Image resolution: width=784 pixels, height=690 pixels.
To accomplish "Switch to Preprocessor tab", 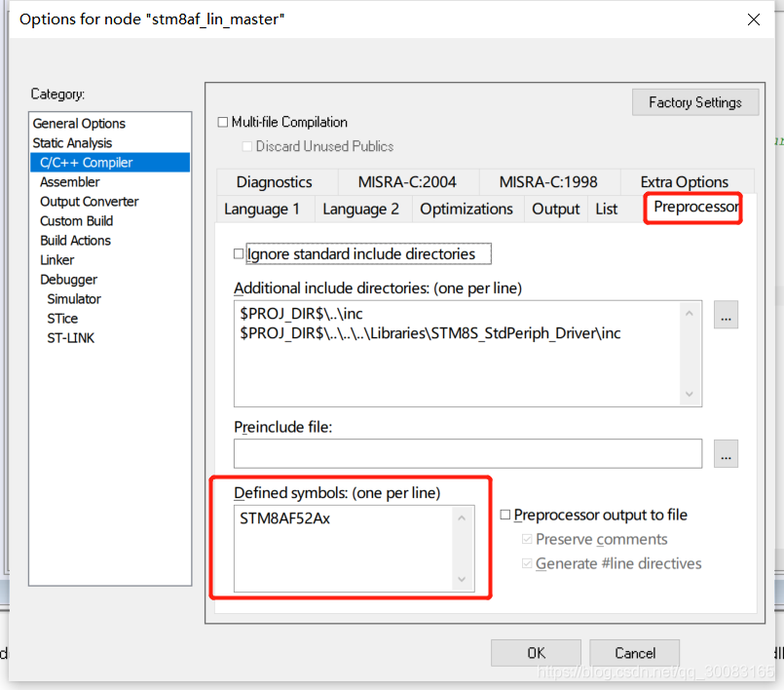I will (696, 208).
